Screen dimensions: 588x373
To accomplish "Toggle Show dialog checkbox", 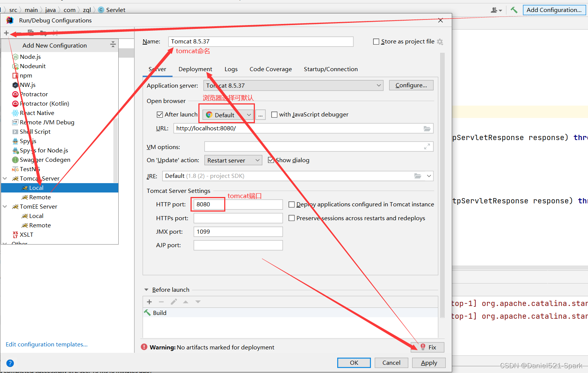I will pyautogui.click(x=271, y=160).
